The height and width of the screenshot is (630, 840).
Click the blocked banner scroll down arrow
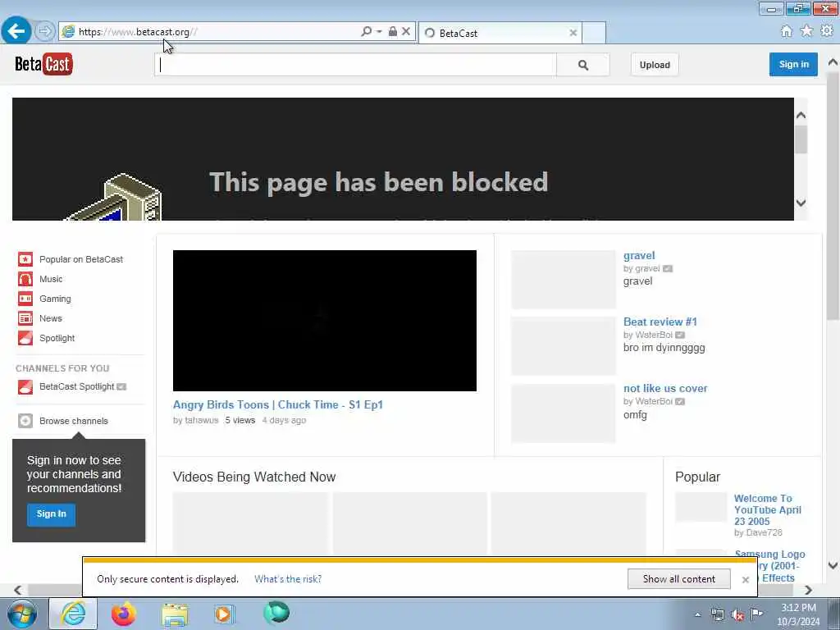(x=801, y=203)
